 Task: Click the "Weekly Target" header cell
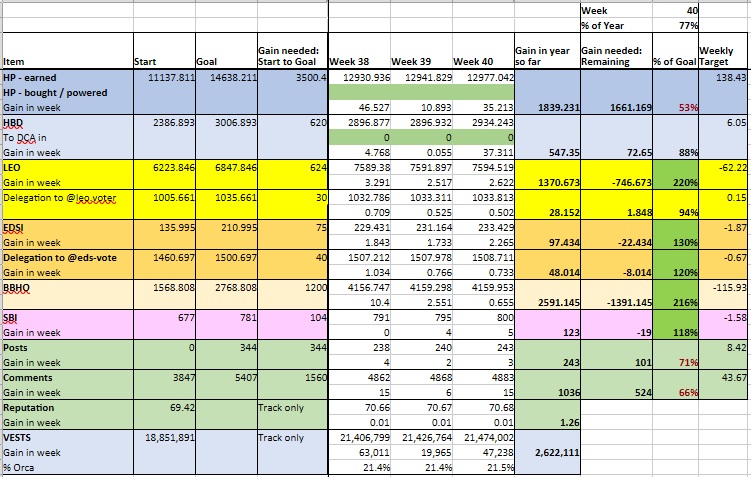[724, 54]
